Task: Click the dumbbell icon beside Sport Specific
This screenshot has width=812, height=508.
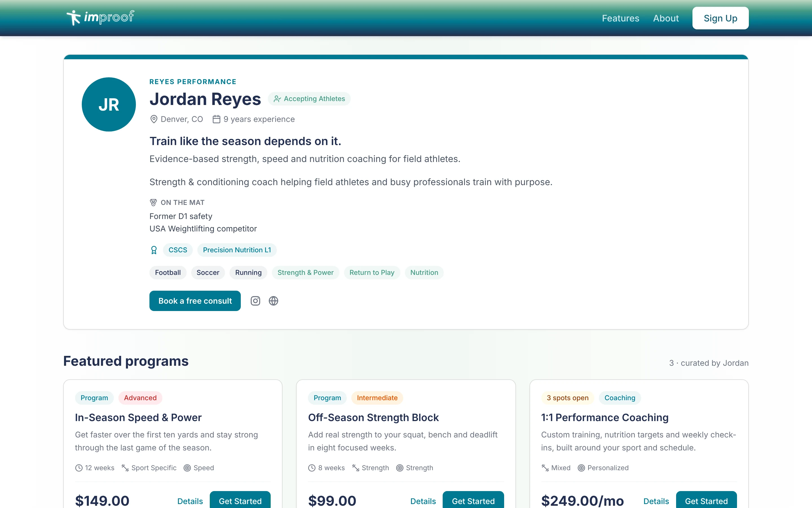Action: (x=125, y=468)
